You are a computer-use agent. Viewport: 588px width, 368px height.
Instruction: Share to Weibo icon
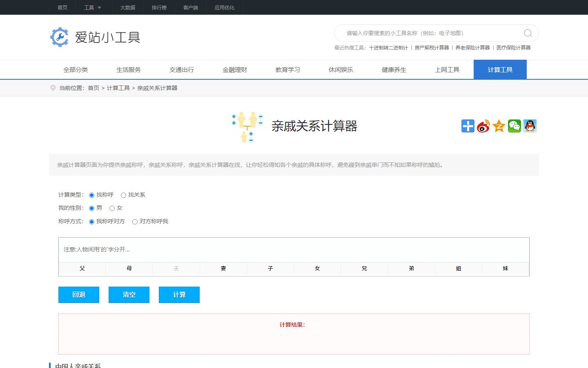[x=483, y=126]
